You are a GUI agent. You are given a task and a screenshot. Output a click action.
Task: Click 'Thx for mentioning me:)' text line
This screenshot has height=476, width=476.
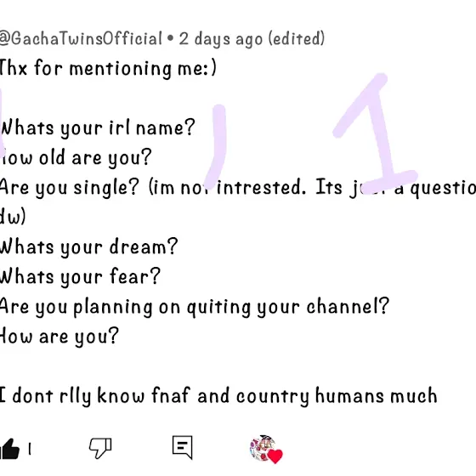pyautogui.click(x=108, y=68)
